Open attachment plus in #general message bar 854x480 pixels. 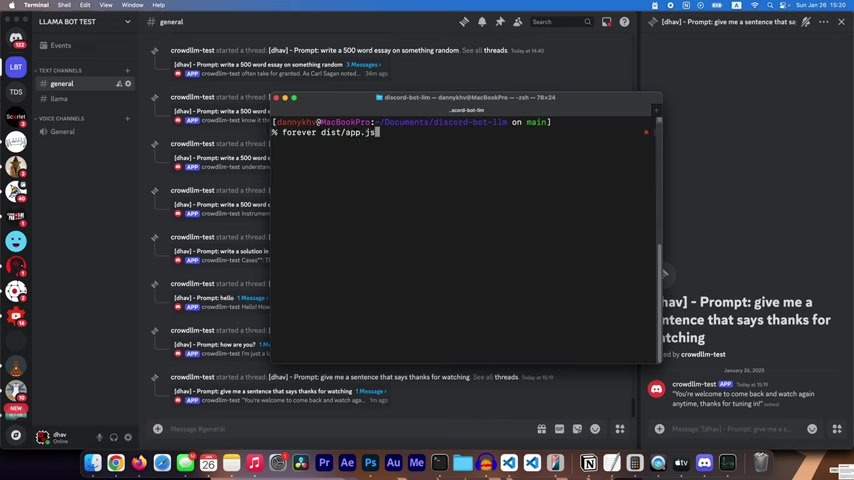point(157,429)
